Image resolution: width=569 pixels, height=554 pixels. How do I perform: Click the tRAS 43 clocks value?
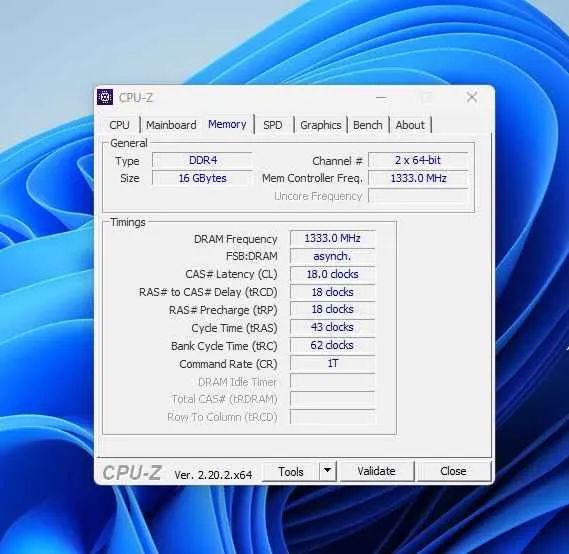click(332, 327)
